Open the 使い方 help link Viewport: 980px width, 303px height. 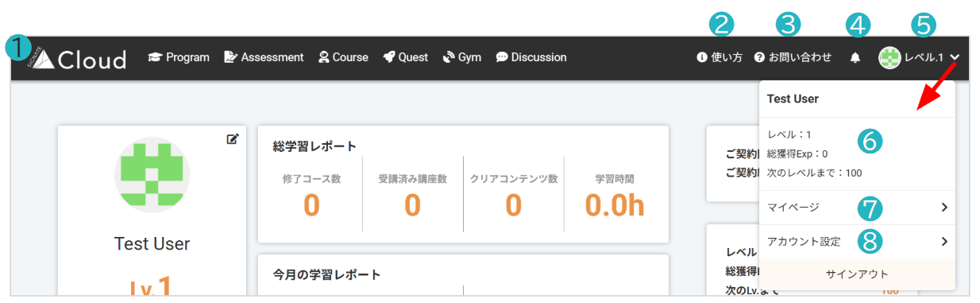720,57
